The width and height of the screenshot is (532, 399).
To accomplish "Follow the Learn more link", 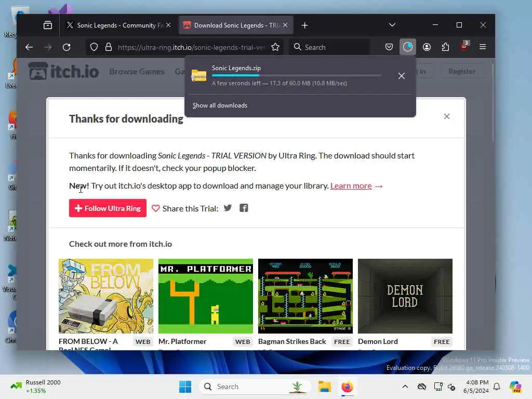I will pyautogui.click(x=351, y=186).
